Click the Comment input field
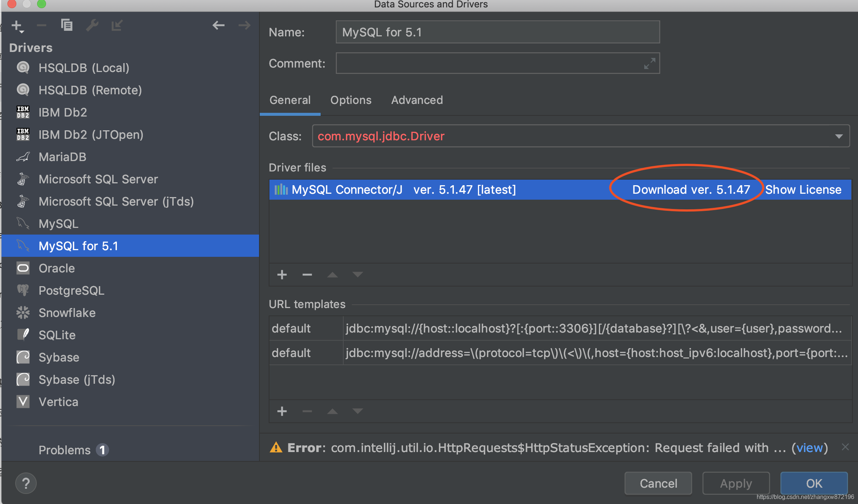Screen dimensions: 858x504 (x=498, y=63)
